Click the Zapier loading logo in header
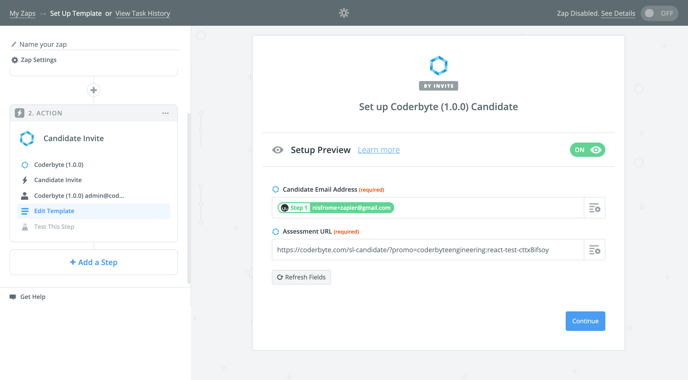Screen dimensions: 688x380 (x=344, y=13)
